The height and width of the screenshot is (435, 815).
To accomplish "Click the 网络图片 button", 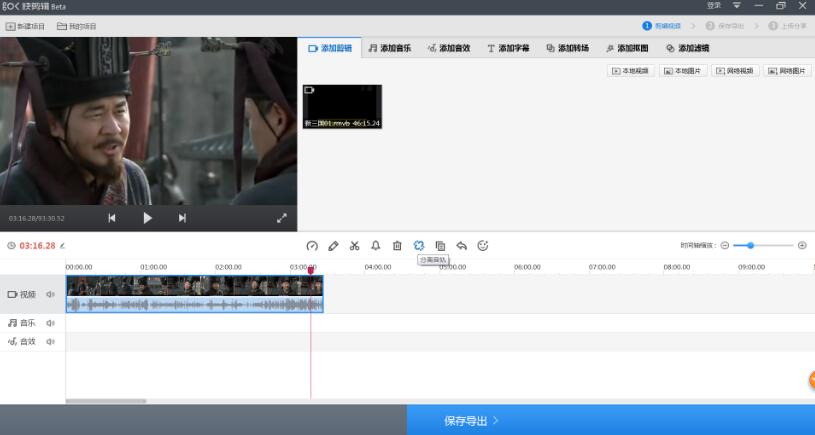I will pyautogui.click(x=787, y=71).
